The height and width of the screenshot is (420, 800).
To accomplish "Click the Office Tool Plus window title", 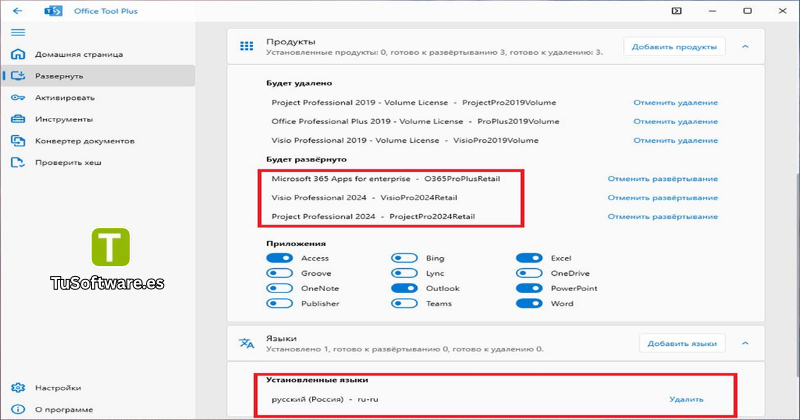I will 106,11.
